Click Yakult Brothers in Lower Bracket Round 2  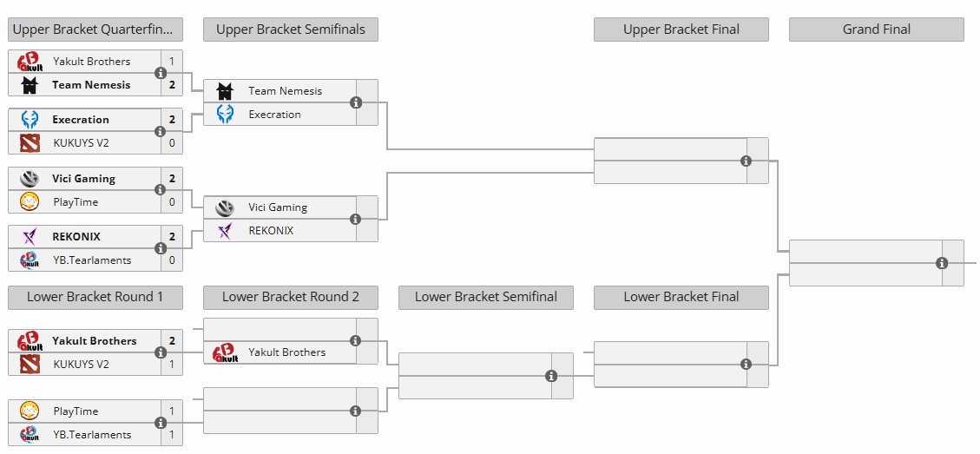click(286, 352)
